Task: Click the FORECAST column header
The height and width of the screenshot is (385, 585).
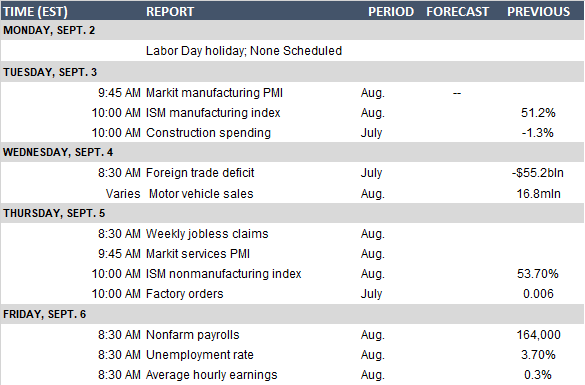Action: tap(457, 12)
